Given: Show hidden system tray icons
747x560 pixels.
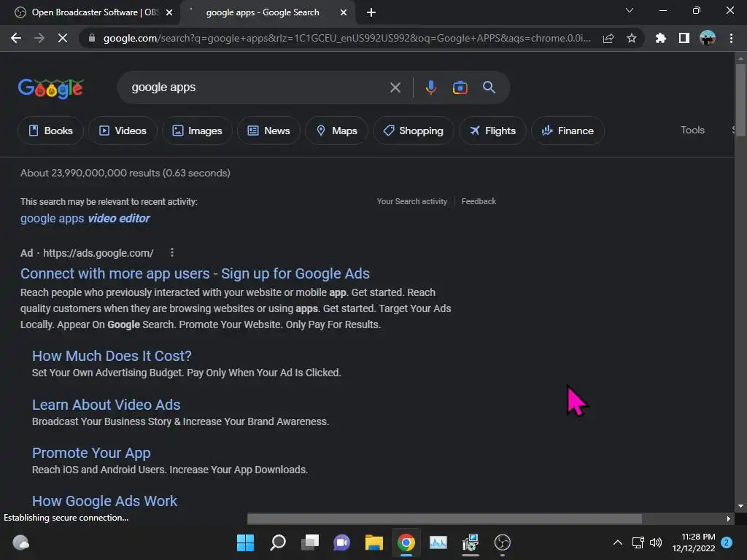Looking at the screenshot, I should pyautogui.click(x=617, y=542).
